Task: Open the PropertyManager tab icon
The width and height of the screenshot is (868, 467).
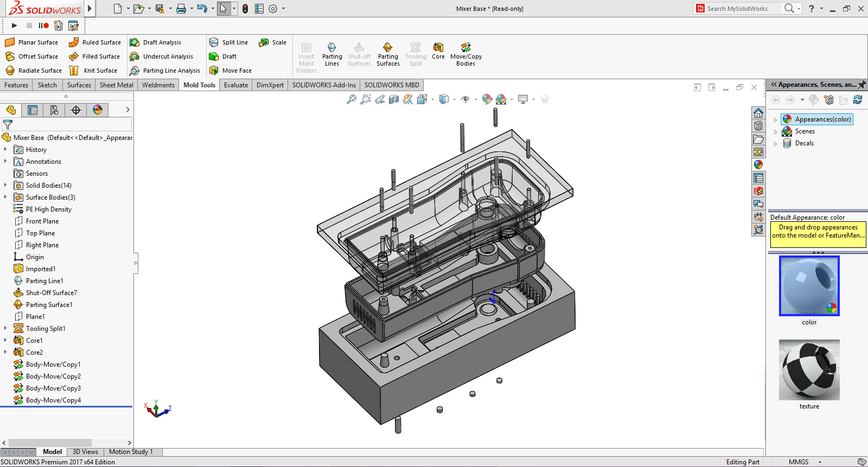Action: tap(33, 110)
